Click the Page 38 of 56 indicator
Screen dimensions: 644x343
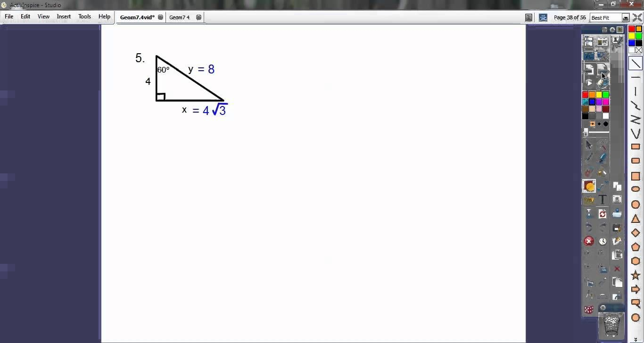pyautogui.click(x=570, y=17)
